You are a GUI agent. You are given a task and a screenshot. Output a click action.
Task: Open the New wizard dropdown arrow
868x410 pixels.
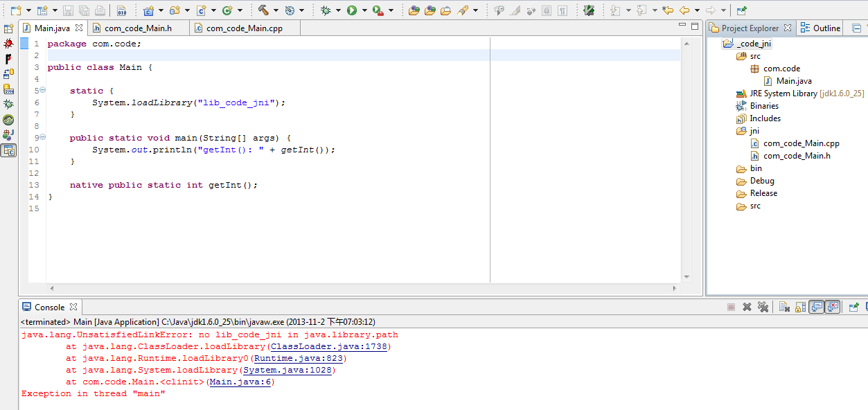point(28,10)
